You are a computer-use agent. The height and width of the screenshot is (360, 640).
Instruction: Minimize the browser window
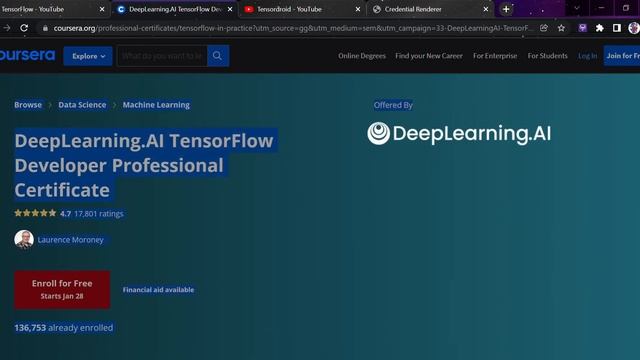601,8
